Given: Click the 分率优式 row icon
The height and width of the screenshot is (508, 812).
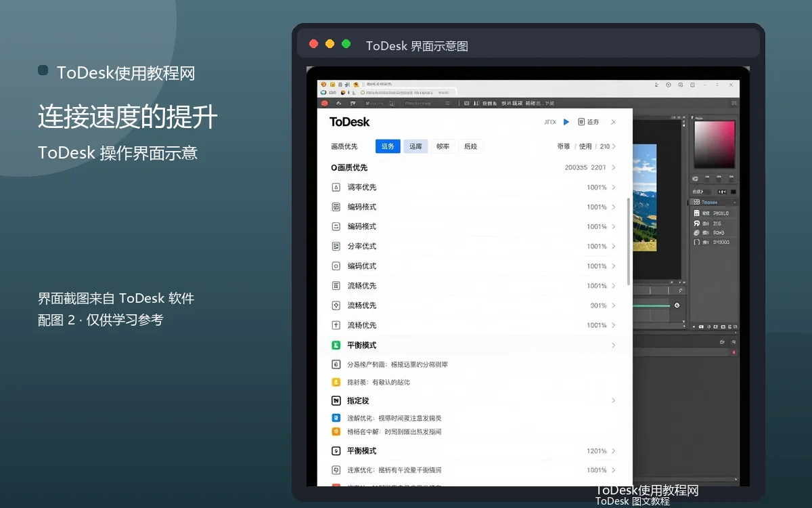Looking at the screenshot, I should coord(336,246).
